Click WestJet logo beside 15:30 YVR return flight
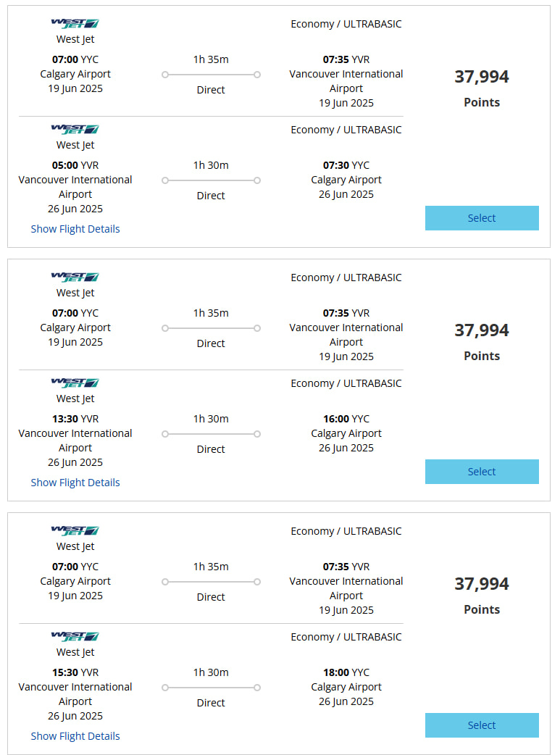The image size is (560, 755). 75,637
